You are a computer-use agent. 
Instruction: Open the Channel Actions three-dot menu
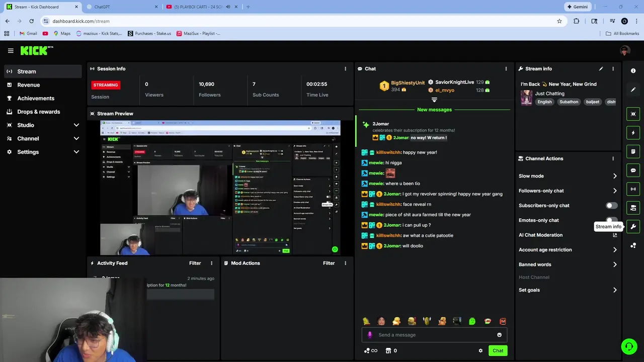tap(613, 158)
